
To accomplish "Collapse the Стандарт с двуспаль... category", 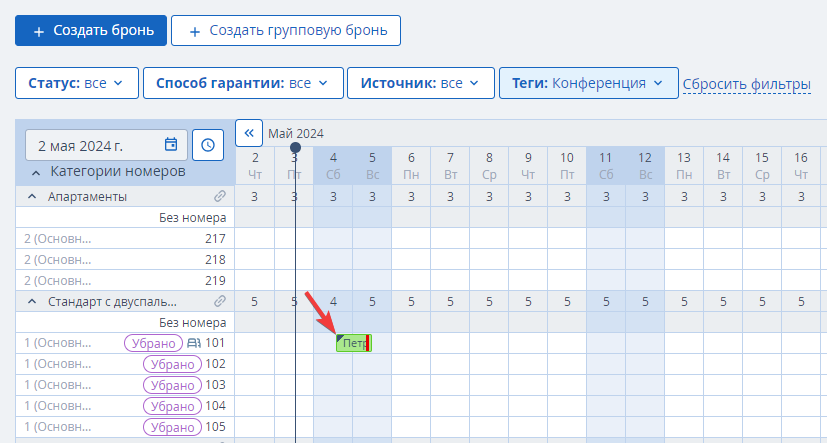I will coord(32,302).
